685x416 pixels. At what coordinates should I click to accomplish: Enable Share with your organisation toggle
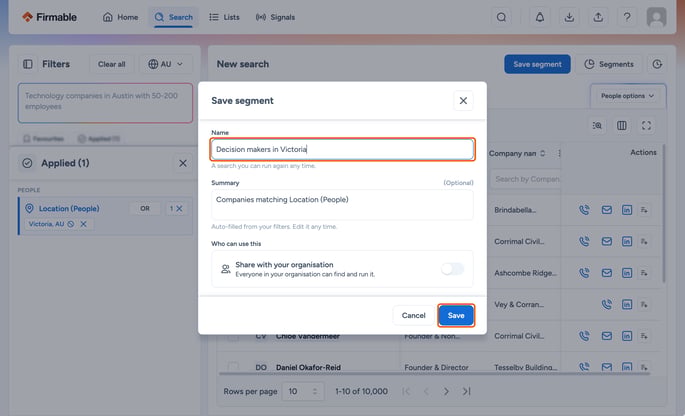452,269
